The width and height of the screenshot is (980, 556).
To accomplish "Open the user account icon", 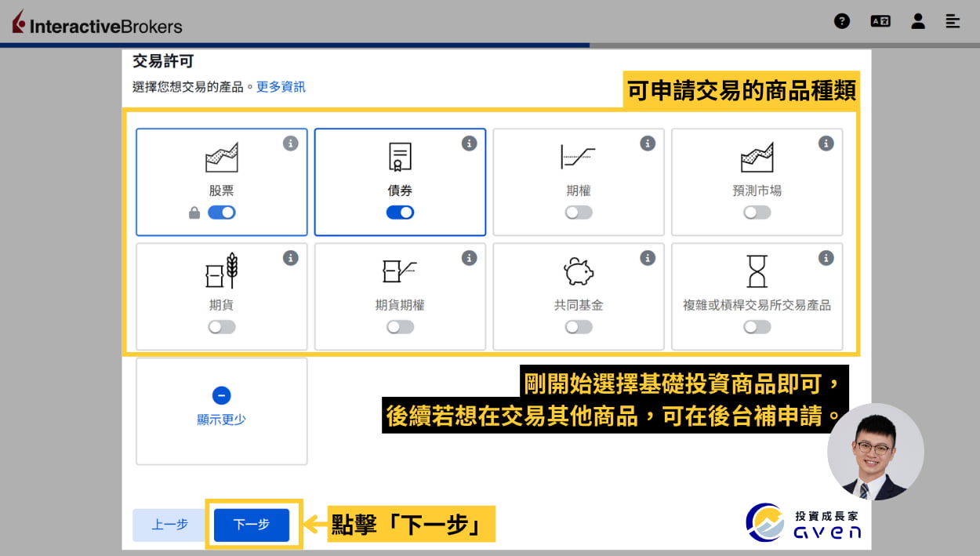I will point(917,21).
